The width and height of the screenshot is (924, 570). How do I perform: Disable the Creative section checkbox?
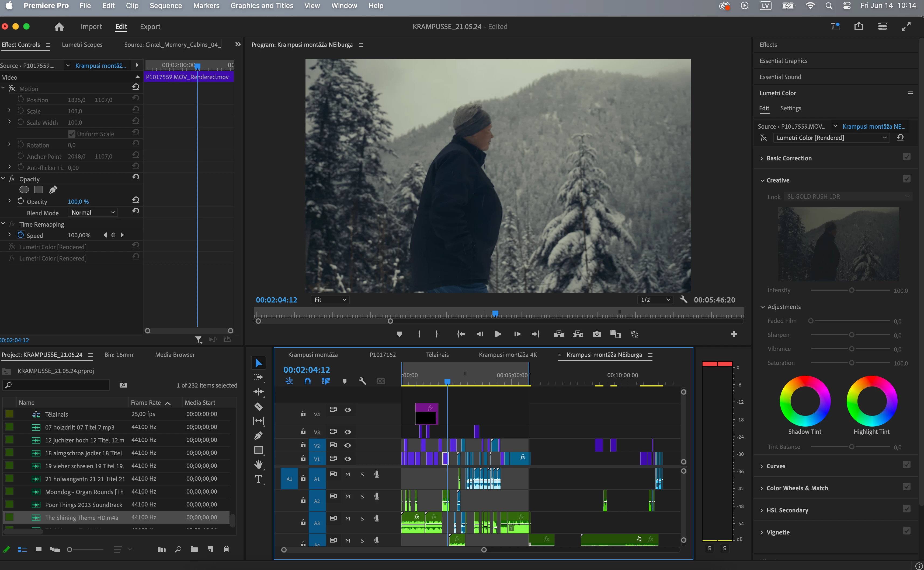coord(907,179)
